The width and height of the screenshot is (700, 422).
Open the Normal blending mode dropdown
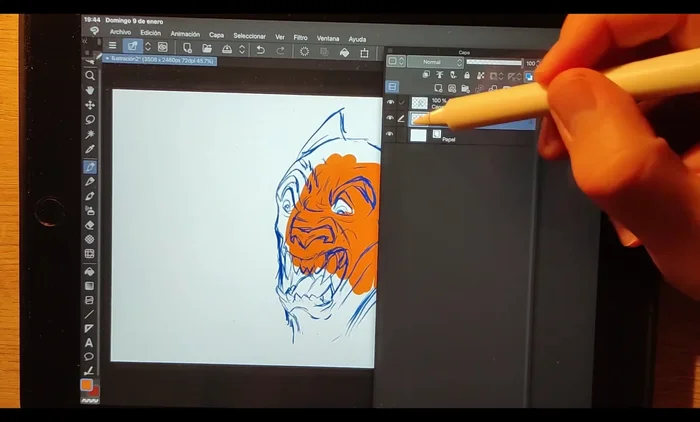point(435,62)
